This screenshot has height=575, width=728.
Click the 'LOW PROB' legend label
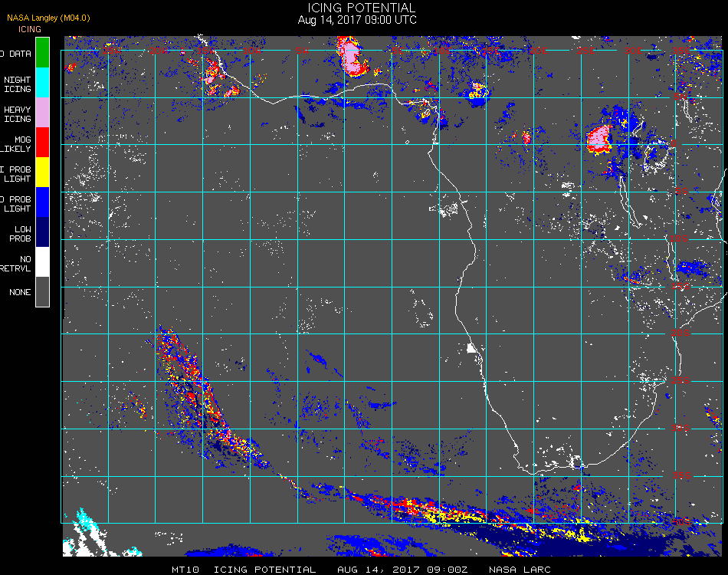[x=21, y=234]
